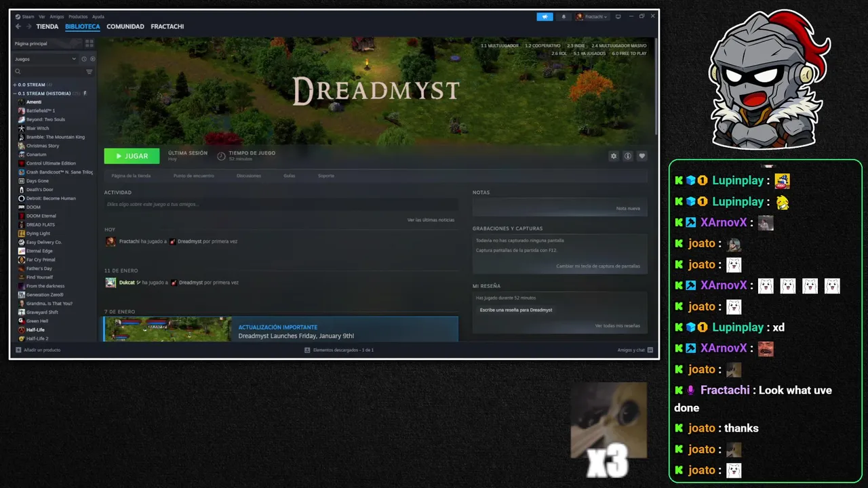Click the 6.0 FREE TO PLAY tag
The width and height of the screenshot is (868, 488).
(x=629, y=53)
